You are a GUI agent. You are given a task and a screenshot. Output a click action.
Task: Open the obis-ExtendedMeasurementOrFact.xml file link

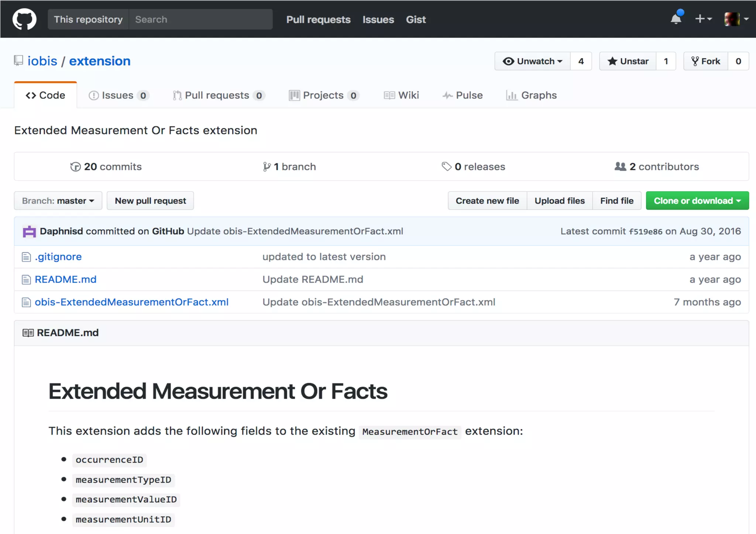point(131,302)
